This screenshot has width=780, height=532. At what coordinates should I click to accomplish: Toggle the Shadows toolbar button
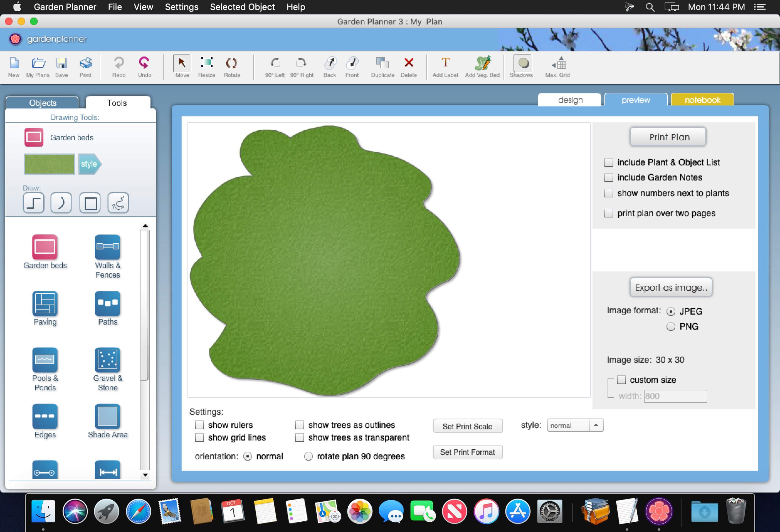[x=523, y=63]
